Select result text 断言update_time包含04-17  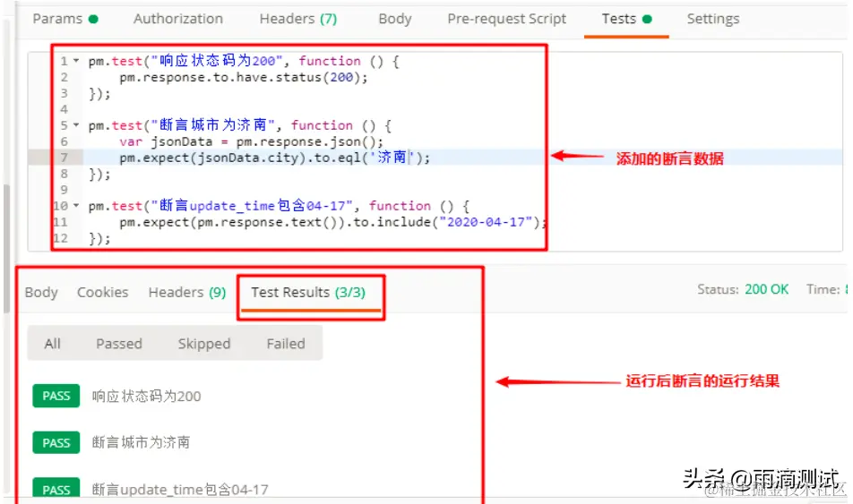tap(180, 490)
